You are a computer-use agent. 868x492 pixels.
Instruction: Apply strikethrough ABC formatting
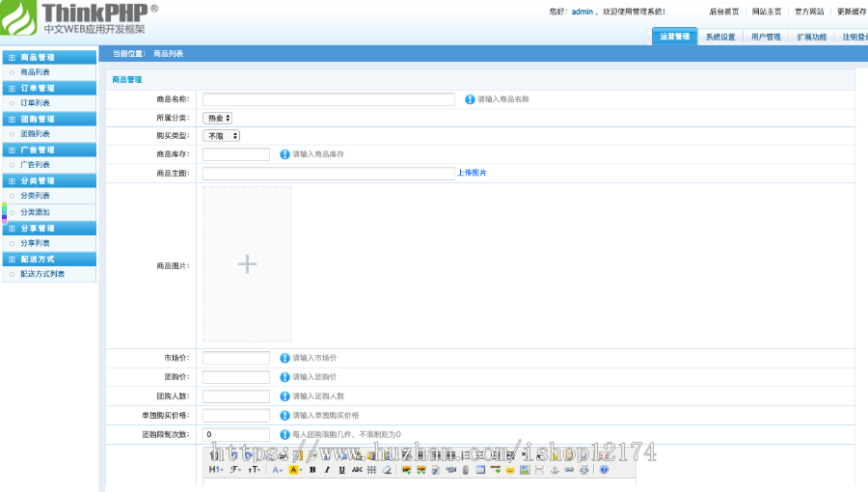357,470
